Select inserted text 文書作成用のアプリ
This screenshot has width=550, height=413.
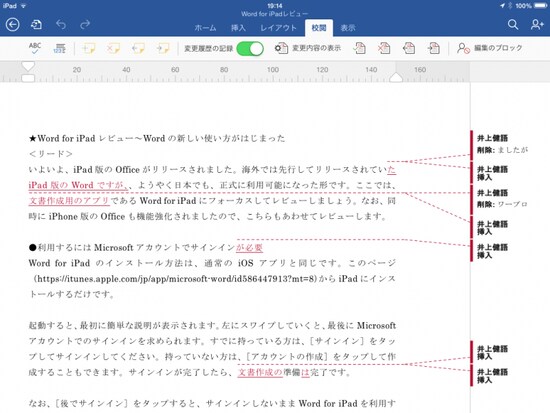point(69,201)
